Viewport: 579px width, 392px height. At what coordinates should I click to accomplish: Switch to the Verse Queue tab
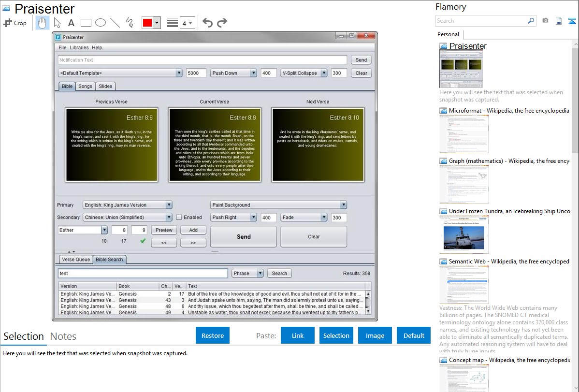tap(76, 260)
